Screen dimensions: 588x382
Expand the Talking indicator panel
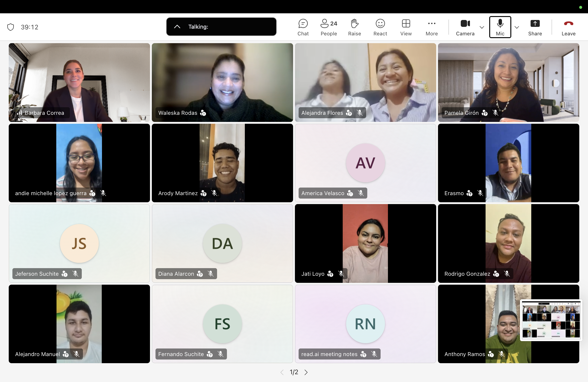pyautogui.click(x=177, y=27)
